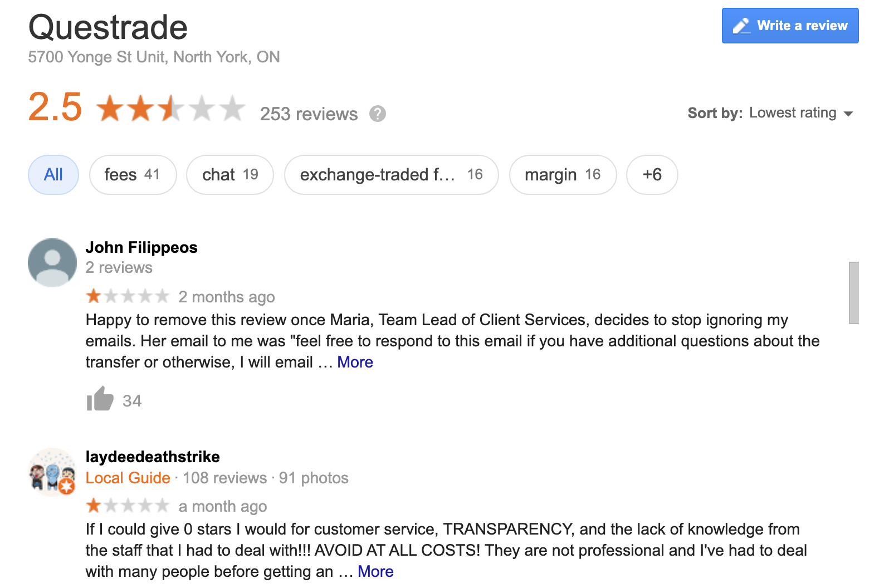The image size is (889, 588).
Task: Expand John Filippeos' review with More
Action: [x=355, y=362]
